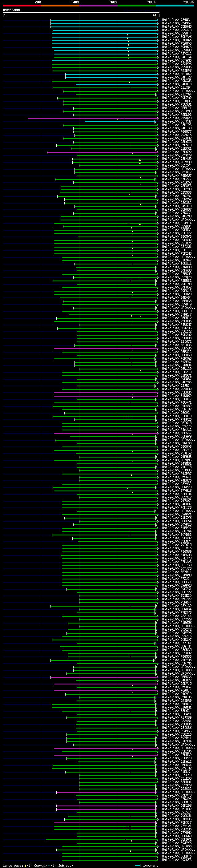Click the =100char. scale legend
Image resolution: width=197 pixels, height=868 pixels.
pyautogui.click(x=146, y=866)
